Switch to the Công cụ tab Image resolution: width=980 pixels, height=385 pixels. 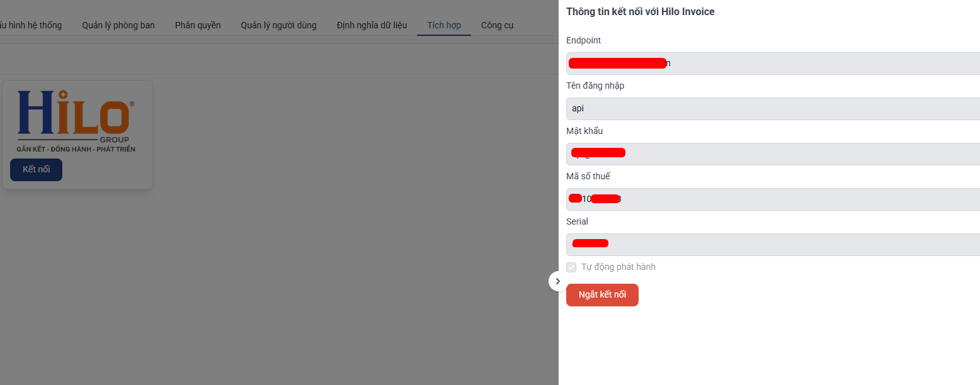(x=498, y=25)
